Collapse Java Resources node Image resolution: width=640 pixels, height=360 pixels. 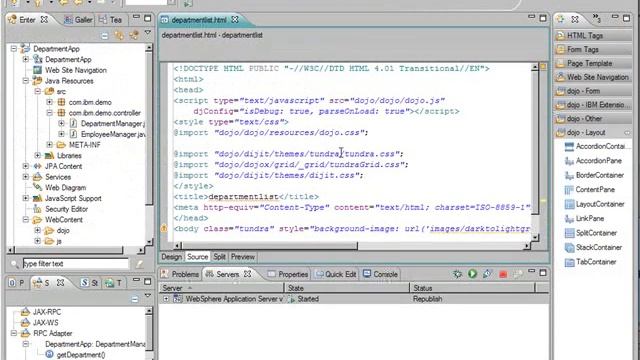[x=26, y=81]
